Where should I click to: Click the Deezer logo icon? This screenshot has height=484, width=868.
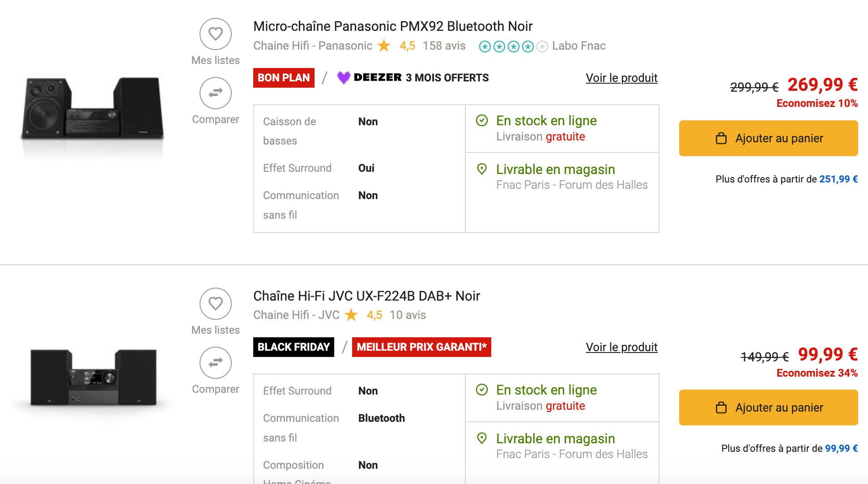tap(344, 77)
